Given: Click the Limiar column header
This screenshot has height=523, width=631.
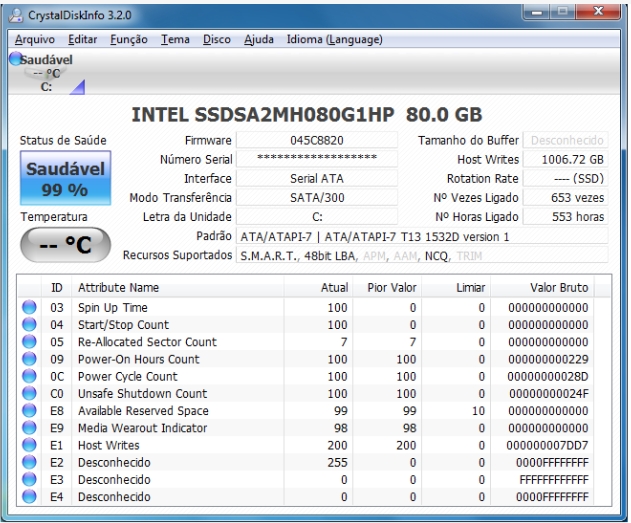Looking at the screenshot, I should 469,288.
